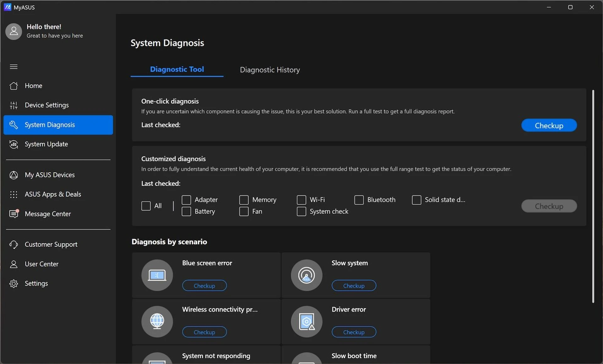Start the Slow system Checkup
603x364 pixels.
[x=354, y=285]
